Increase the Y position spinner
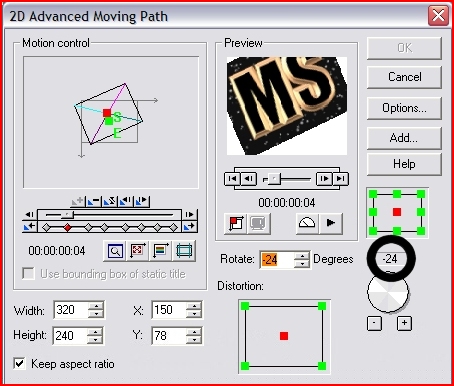This screenshot has height=386, width=454. 194,331
